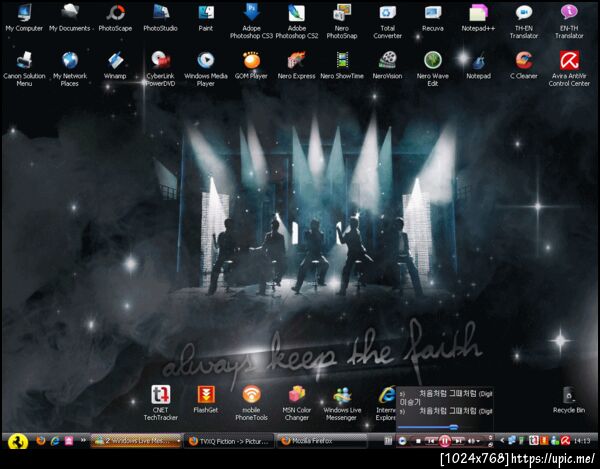Screen dimensions: 600x469
Task: Launch Recuva recovery tool
Action: click(x=433, y=18)
